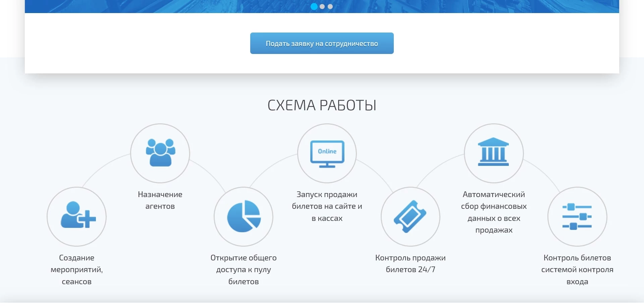Image resolution: width=644 pixels, height=306 pixels.
Task: Select the second carousel navigation dot
Action: point(322,6)
